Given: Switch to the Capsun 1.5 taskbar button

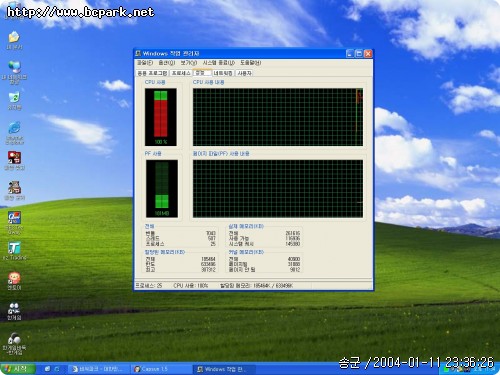Looking at the screenshot, I should coord(160,369).
